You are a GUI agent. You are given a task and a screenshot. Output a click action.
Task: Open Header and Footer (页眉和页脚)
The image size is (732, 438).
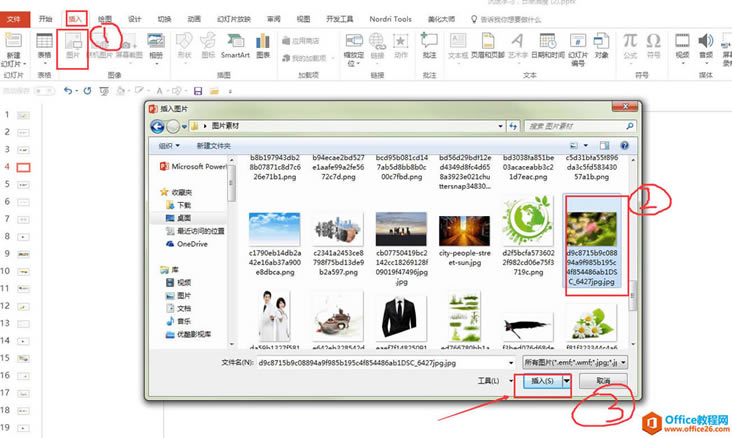[x=488, y=46]
